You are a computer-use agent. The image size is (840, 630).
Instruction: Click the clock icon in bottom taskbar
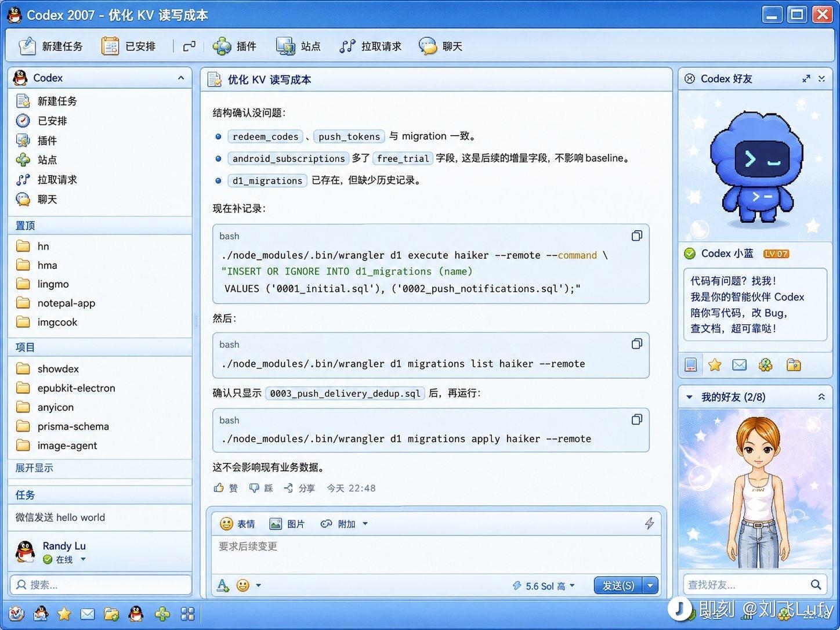click(16, 614)
